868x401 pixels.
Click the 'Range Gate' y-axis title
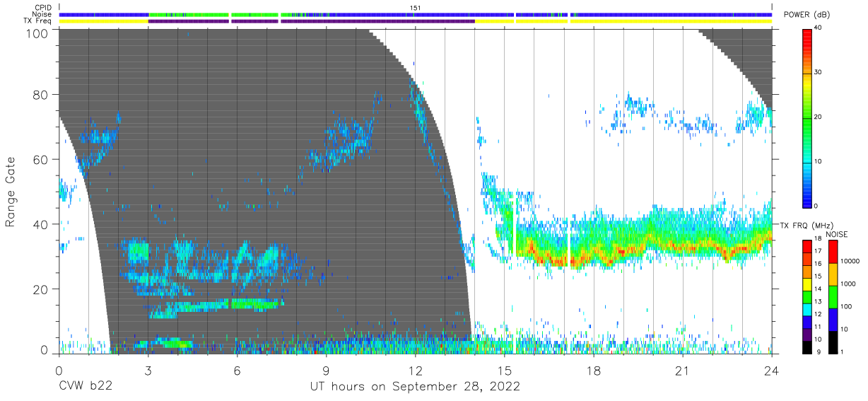pos(11,191)
